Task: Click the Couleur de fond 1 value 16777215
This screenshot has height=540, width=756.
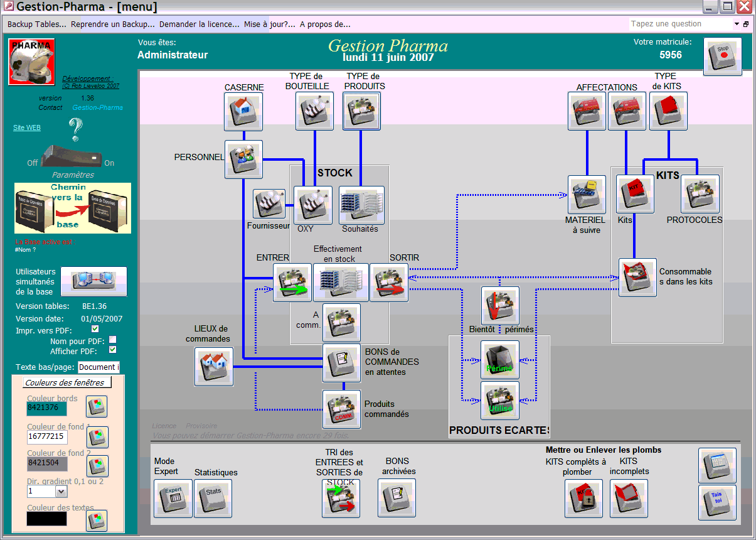Action: [x=46, y=436]
